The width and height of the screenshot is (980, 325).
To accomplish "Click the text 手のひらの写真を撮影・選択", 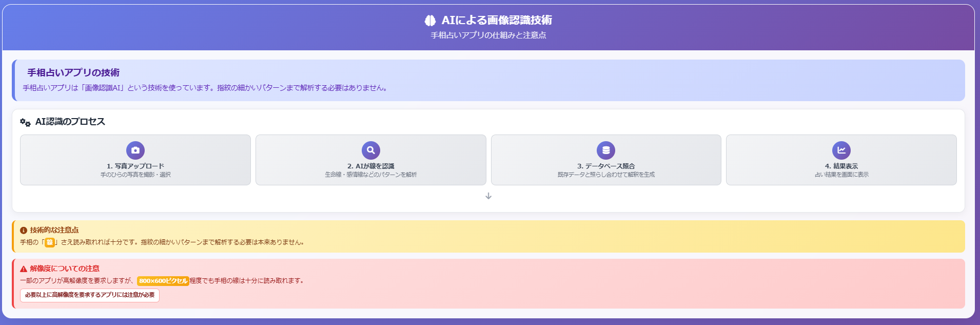I will coord(135,175).
